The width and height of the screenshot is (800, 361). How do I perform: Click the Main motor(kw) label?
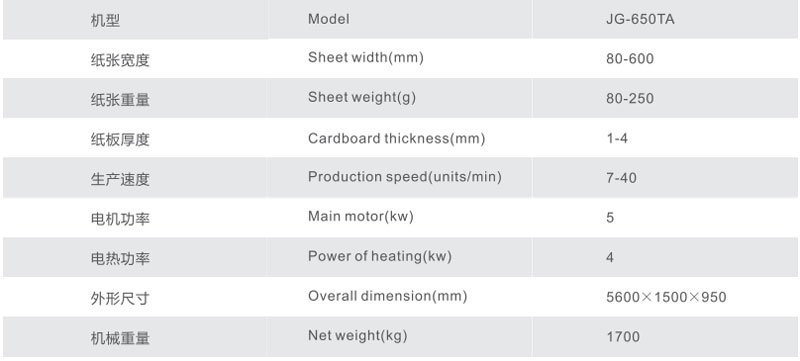(x=361, y=216)
